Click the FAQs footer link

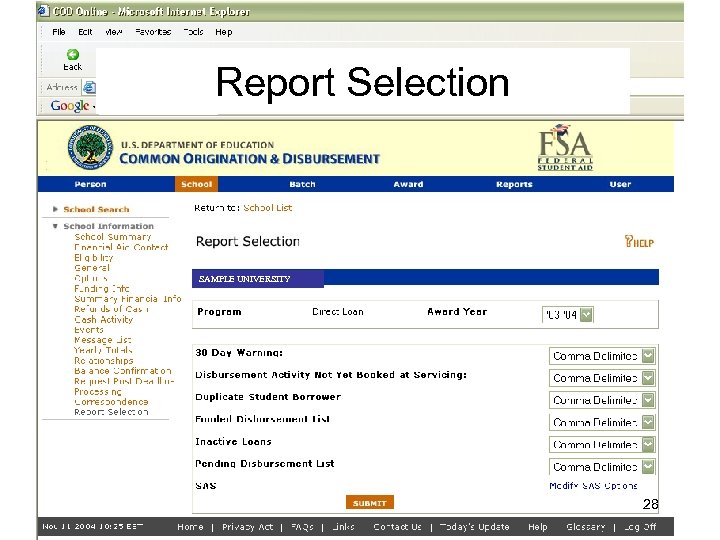(x=302, y=527)
